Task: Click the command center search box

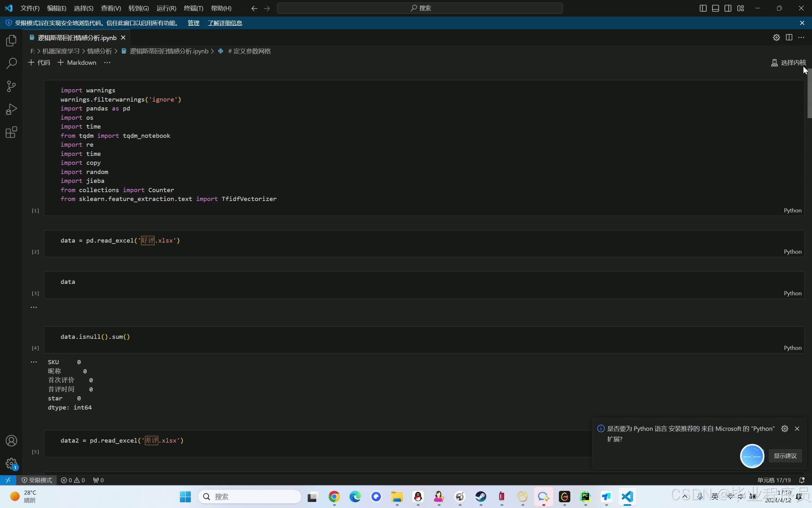Action: pyautogui.click(x=420, y=8)
